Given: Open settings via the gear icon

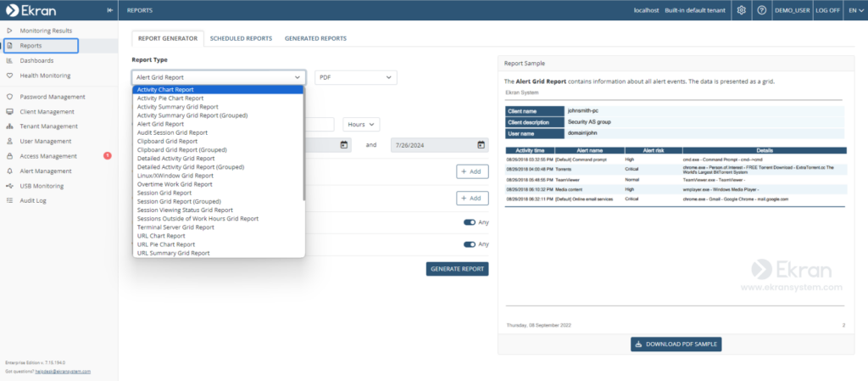Looking at the screenshot, I should coord(743,10).
